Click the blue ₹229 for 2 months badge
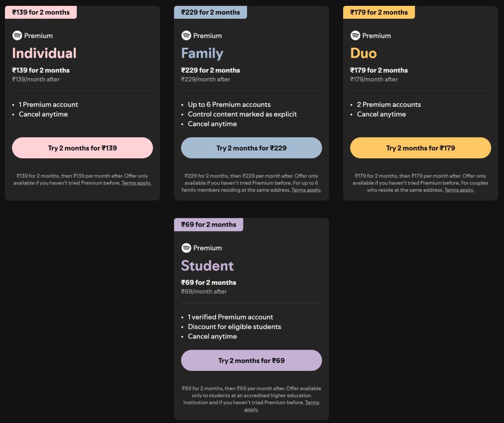 (x=210, y=12)
